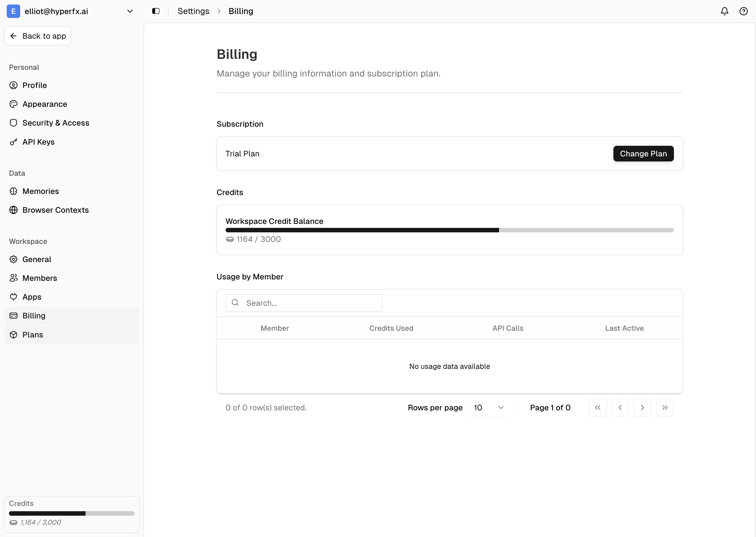Toggle the sidebar collapse icon near Settings
The width and height of the screenshot is (756, 537).
tap(155, 11)
